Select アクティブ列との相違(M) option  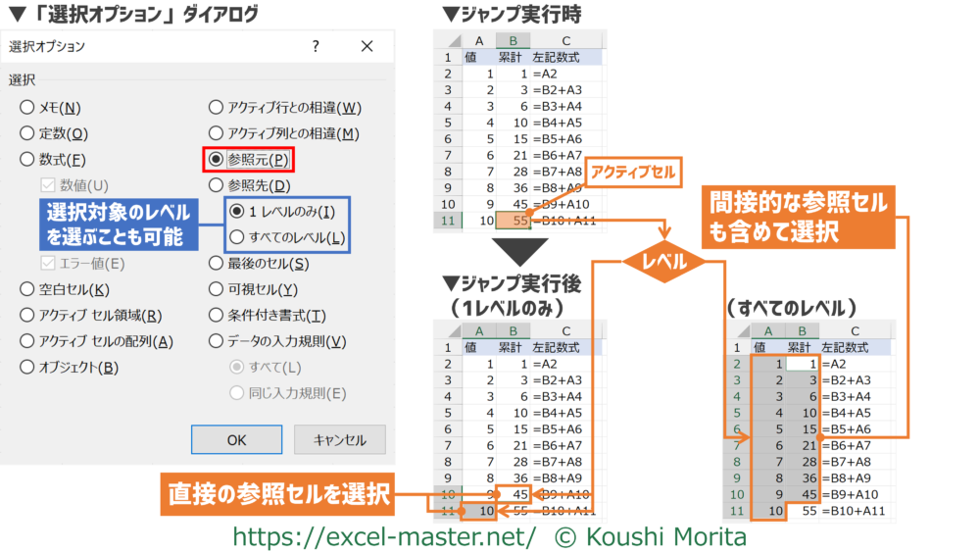216,133
